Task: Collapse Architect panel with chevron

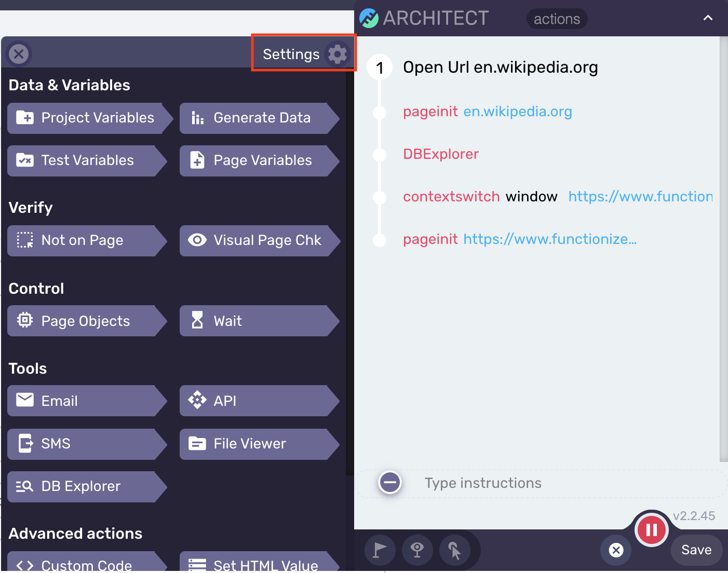Action: pos(708,18)
